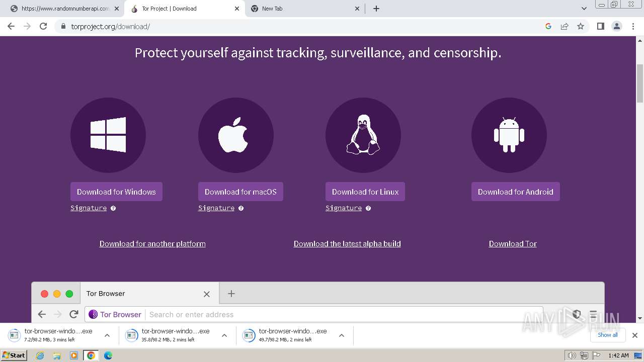Close the New Tab tab
This screenshot has width=644, height=362.
point(357,9)
